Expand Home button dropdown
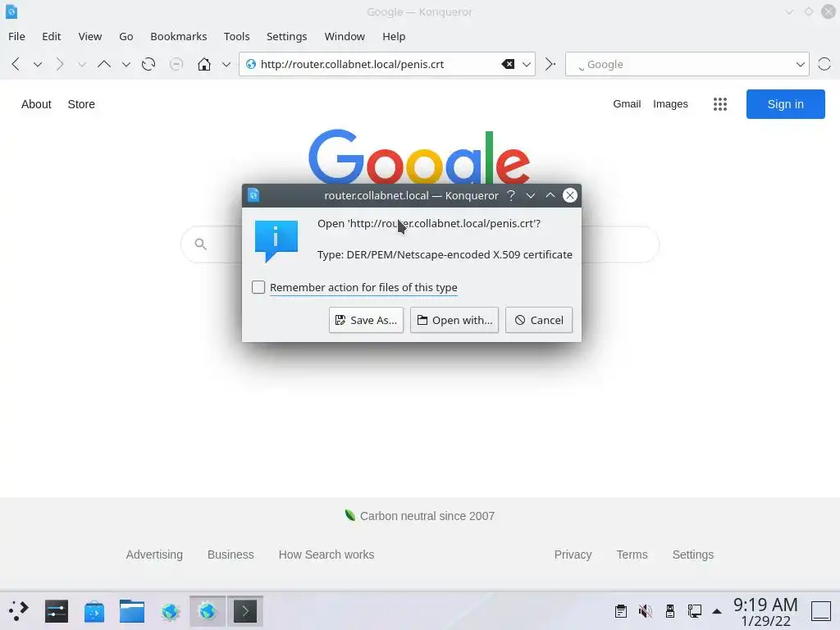Image resolution: width=840 pixels, height=630 pixels. pos(226,64)
